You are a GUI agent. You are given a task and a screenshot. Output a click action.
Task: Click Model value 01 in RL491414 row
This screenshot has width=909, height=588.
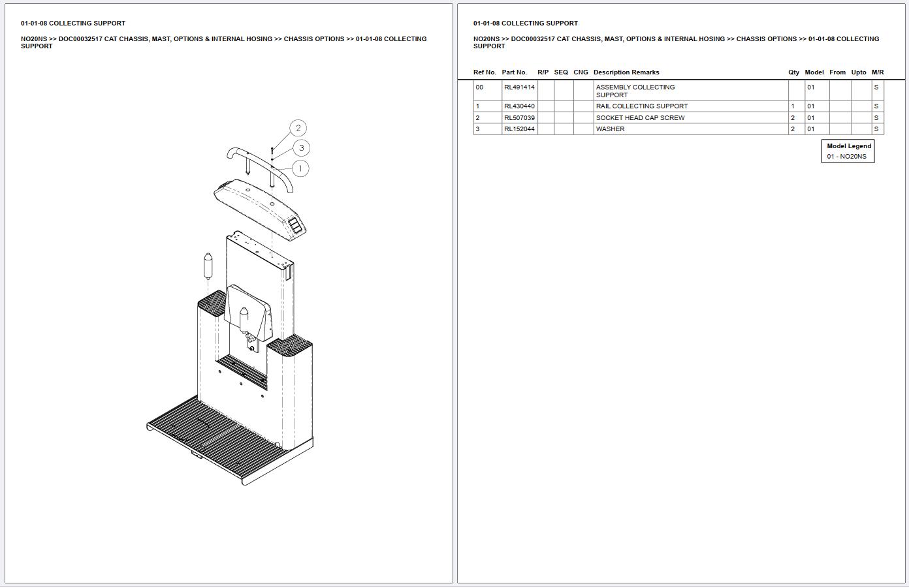pos(810,87)
